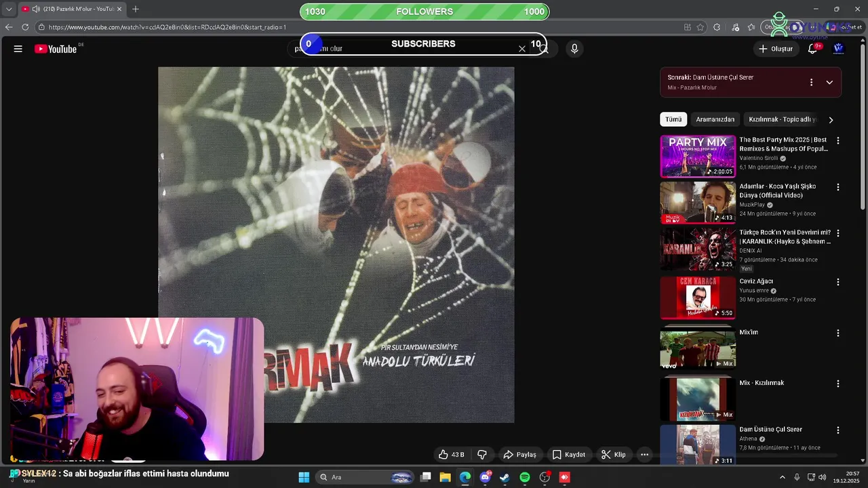Open options for The Best Party Mix 2025
This screenshot has height=488, width=868.
pos(838,141)
